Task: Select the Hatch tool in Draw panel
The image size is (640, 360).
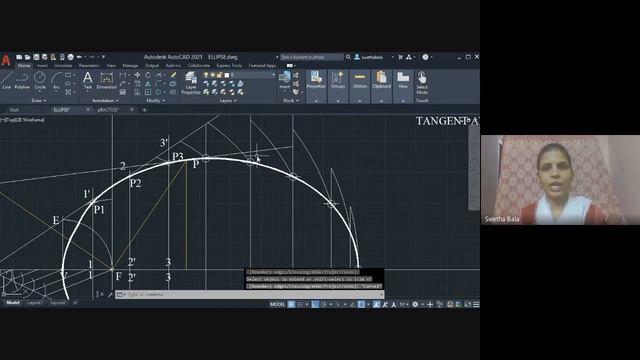Action: coord(68,92)
